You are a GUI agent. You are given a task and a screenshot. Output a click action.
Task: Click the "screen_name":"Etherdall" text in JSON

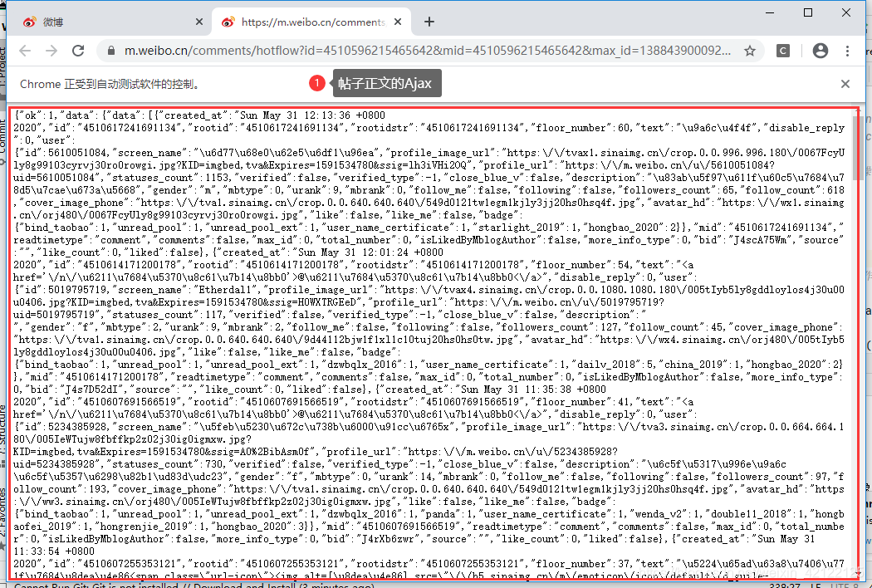tap(188, 290)
